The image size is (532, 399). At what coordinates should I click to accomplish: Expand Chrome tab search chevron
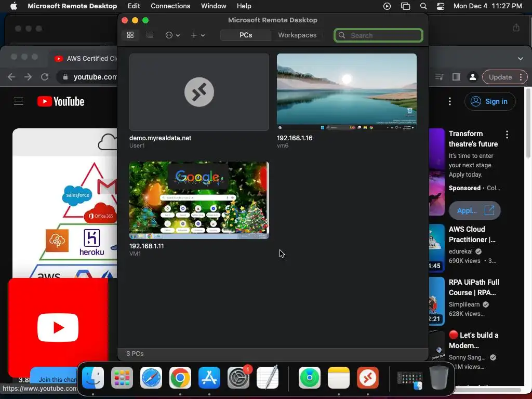(521, 58)
